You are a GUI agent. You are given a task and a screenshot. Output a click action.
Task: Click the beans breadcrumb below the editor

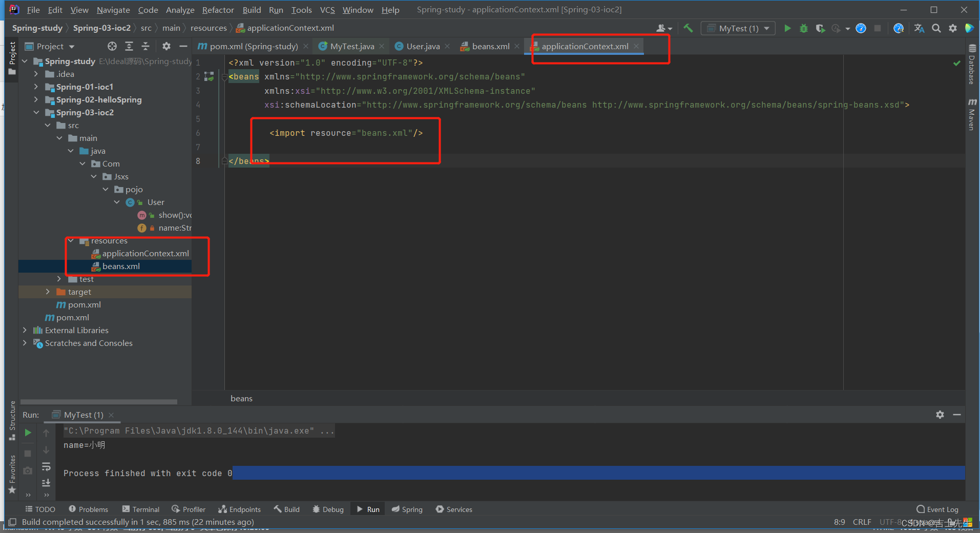pos(241,399)
